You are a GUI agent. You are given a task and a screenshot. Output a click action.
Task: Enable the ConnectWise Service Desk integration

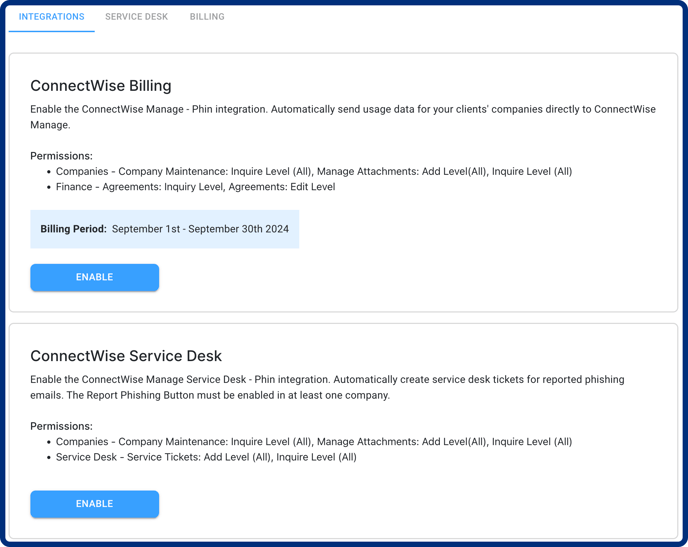(x=94, y=504)
